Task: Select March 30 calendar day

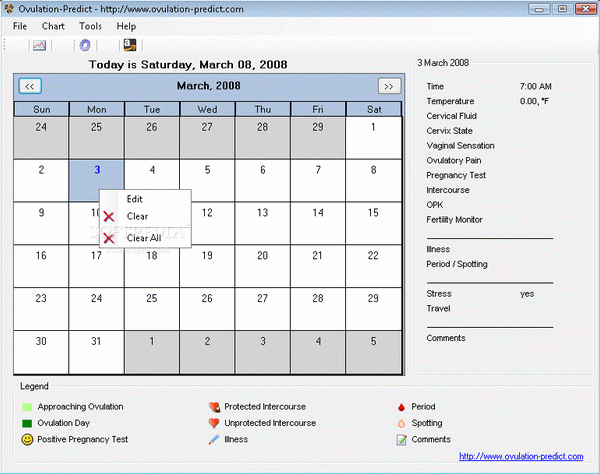Action: [41, 352]
